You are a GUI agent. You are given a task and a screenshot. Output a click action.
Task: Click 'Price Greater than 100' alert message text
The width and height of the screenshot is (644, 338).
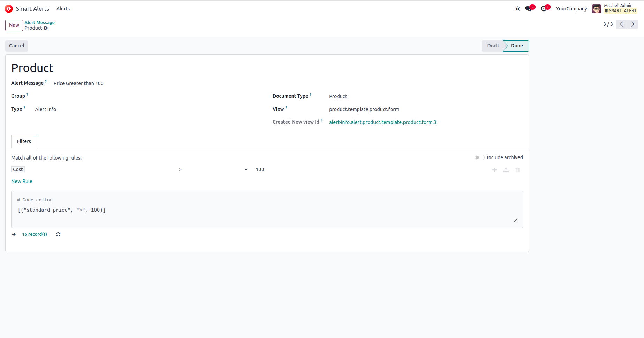pos(78,83)
